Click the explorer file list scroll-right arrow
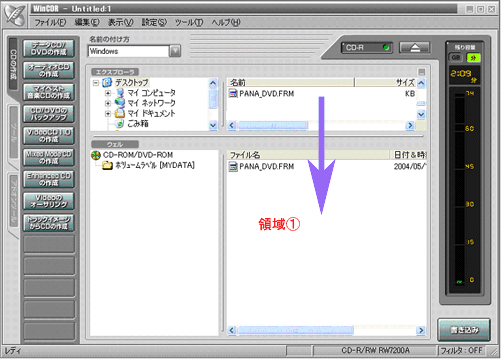The width and height of the screenshot is (502, 360). pos(410,125)
